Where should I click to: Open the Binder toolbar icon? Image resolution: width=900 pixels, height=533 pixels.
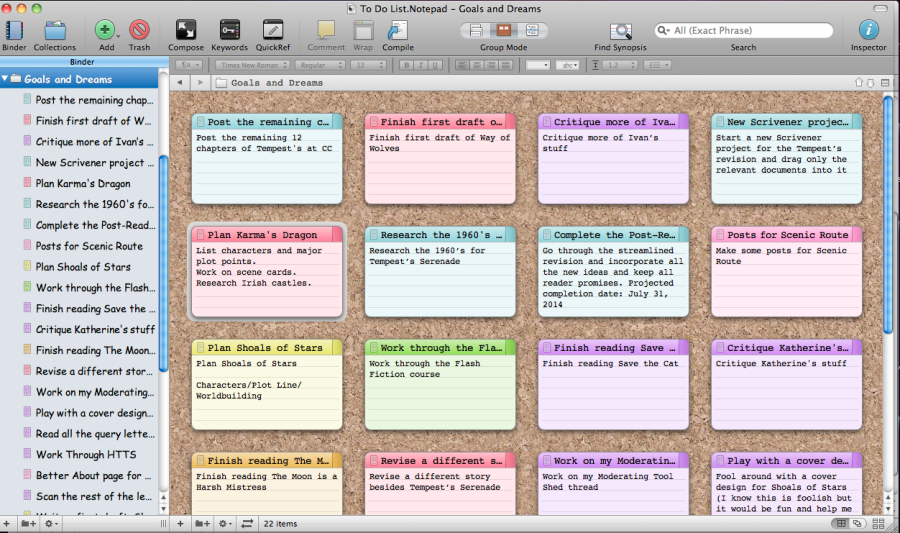(14, 30)
